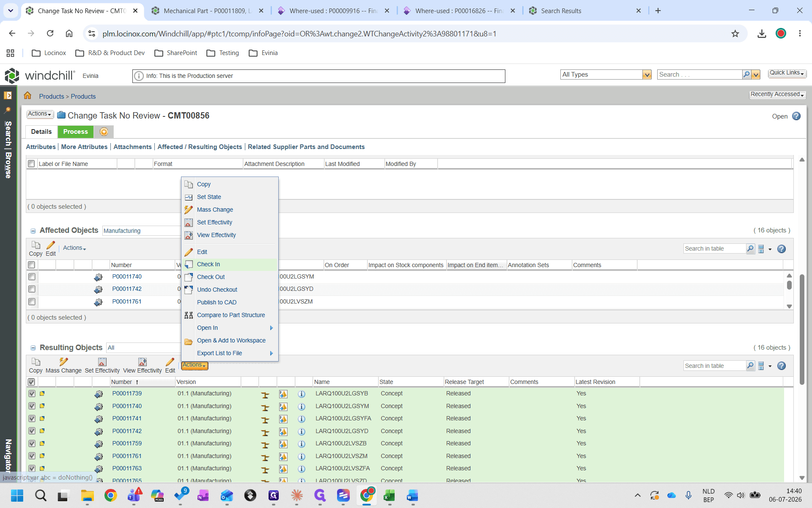Open Excel from the taskbar
Viewport: 812px width, 508px height.
390,495
